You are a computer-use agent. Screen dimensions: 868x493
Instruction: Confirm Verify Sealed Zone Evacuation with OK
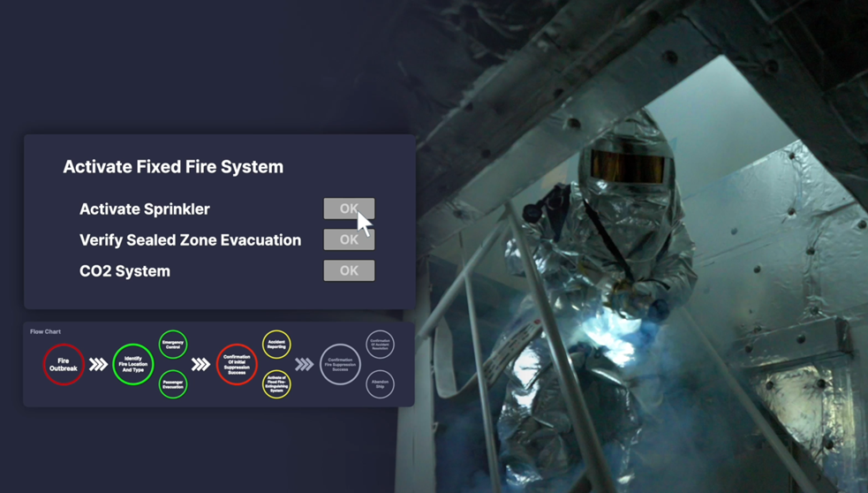[x=349, y=239]
